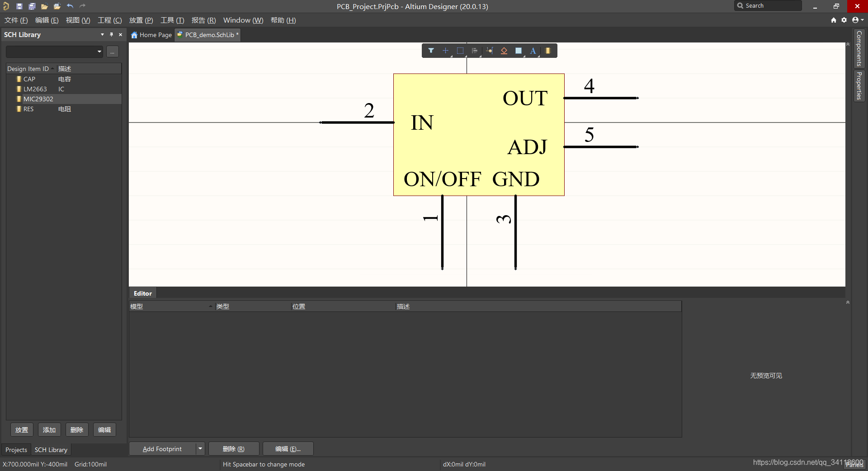Select the MIC29302 component row
Screen dimensions: 868x471
64,99
